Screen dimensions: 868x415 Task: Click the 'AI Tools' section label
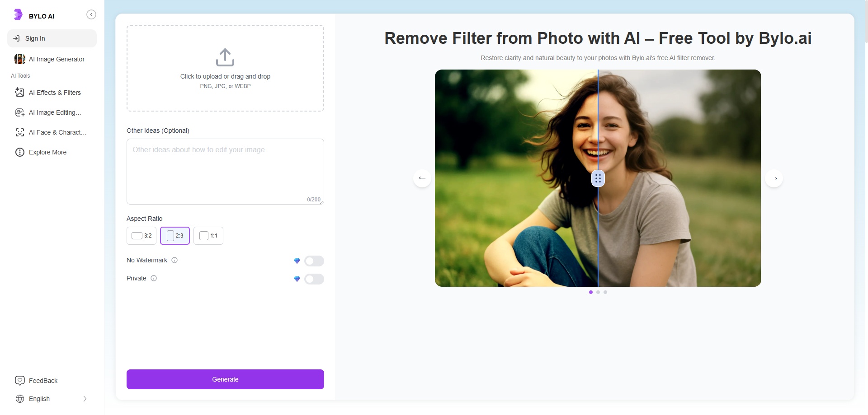(20, 76)
